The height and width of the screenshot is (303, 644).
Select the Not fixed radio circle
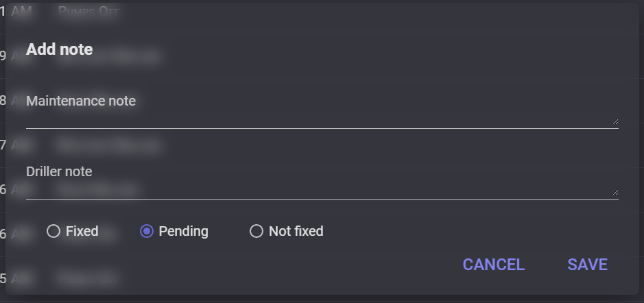pyautogui.click(x=257, y=231)
